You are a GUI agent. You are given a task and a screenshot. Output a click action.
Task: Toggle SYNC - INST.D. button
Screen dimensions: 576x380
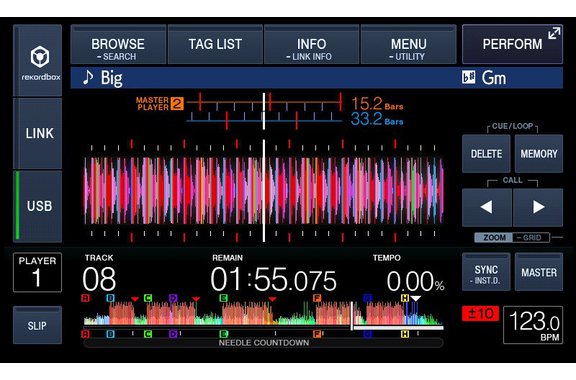coord(486,272)
